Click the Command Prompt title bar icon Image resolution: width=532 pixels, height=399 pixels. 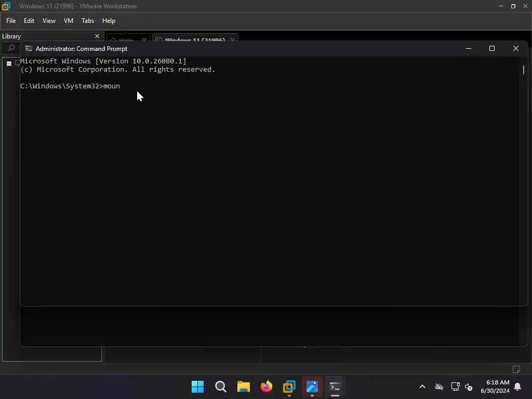click(29, 48)
